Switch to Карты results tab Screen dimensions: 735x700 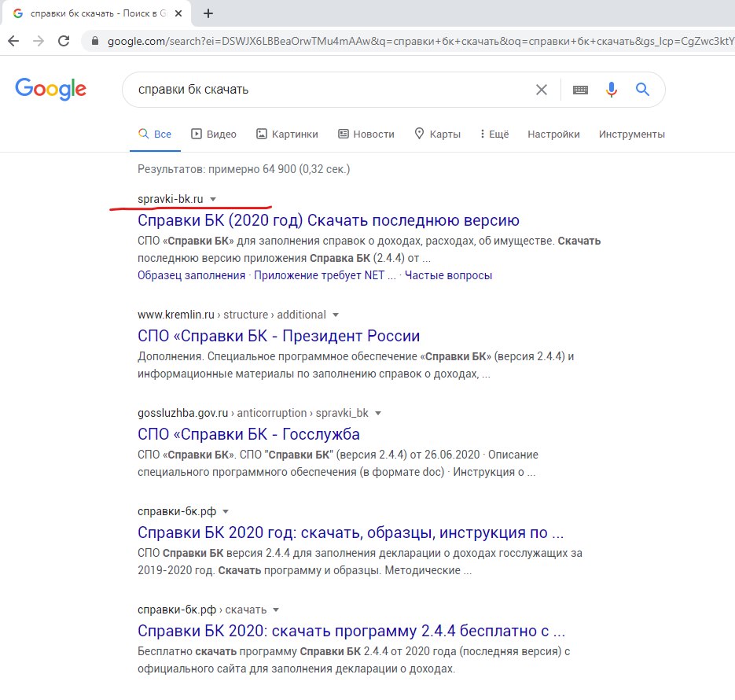coord(438,134)
